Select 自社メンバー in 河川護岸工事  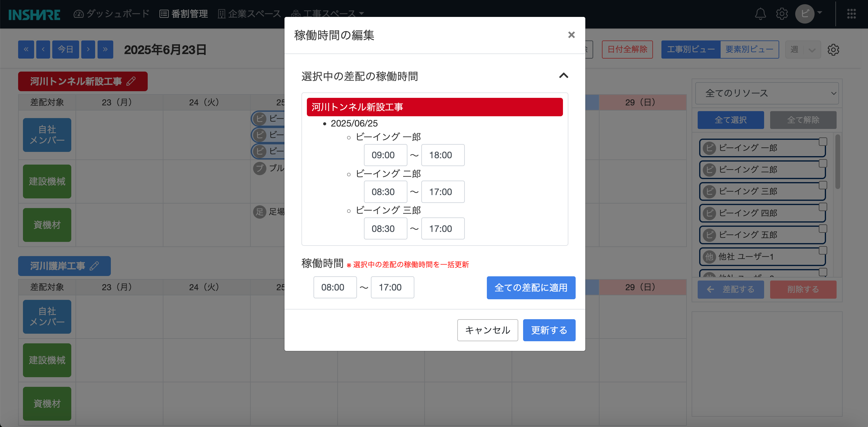[x=47, y=317]
